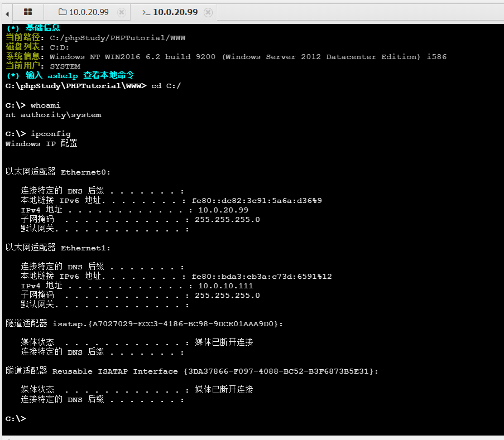This screenshot has height=440, width=504.
Task: Click the IPv4 address 10.0.20.99 in output
Action: click(x=223, y=210)
